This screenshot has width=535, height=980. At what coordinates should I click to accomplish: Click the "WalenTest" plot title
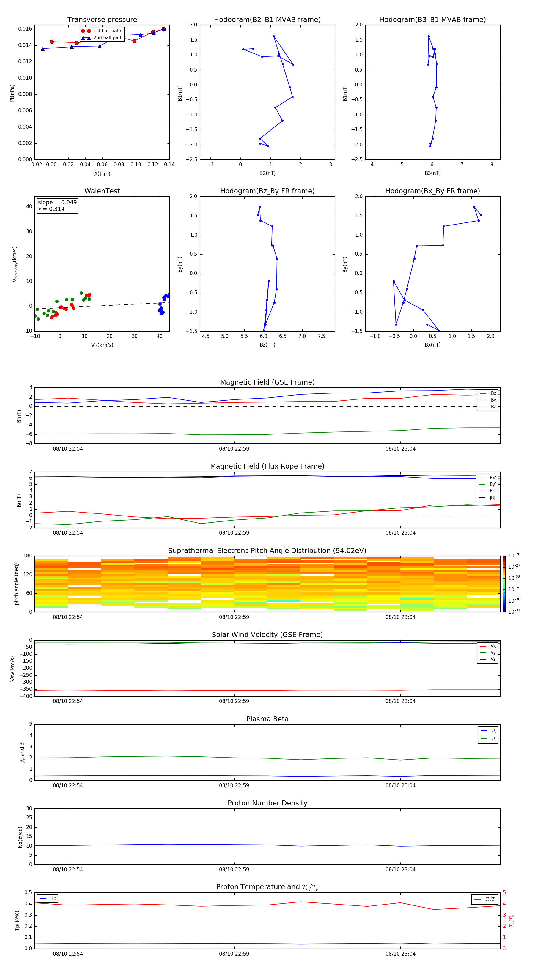pos(102,191)
